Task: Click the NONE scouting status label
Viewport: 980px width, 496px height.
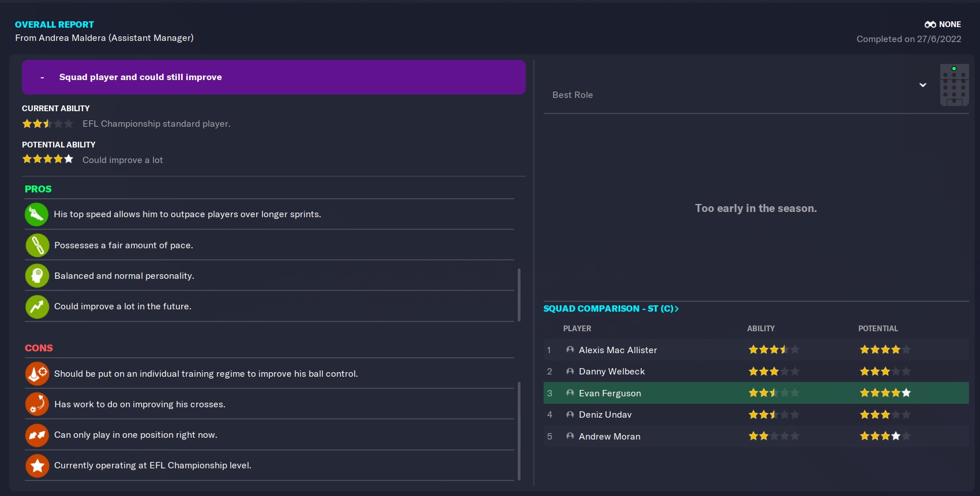Action: click(950, 25)
